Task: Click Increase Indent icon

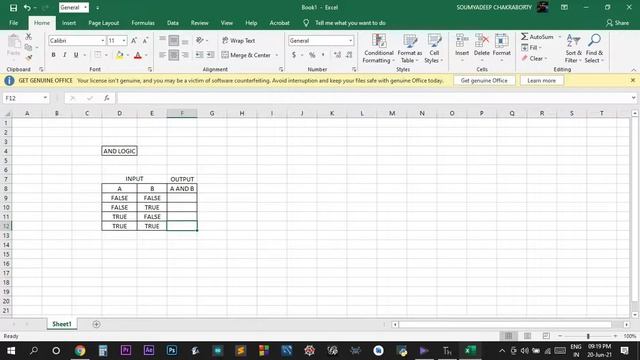Action: point(210,55)
